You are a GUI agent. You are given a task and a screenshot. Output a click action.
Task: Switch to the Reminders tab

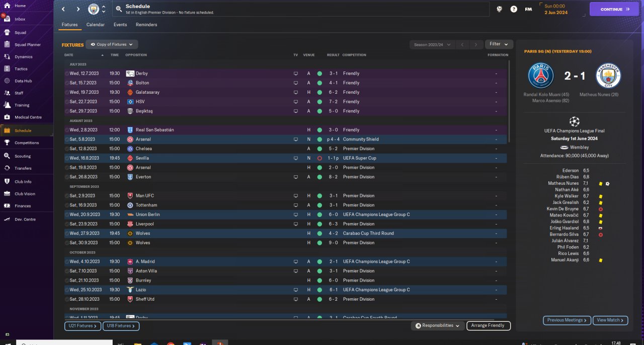tap(146, 25)
